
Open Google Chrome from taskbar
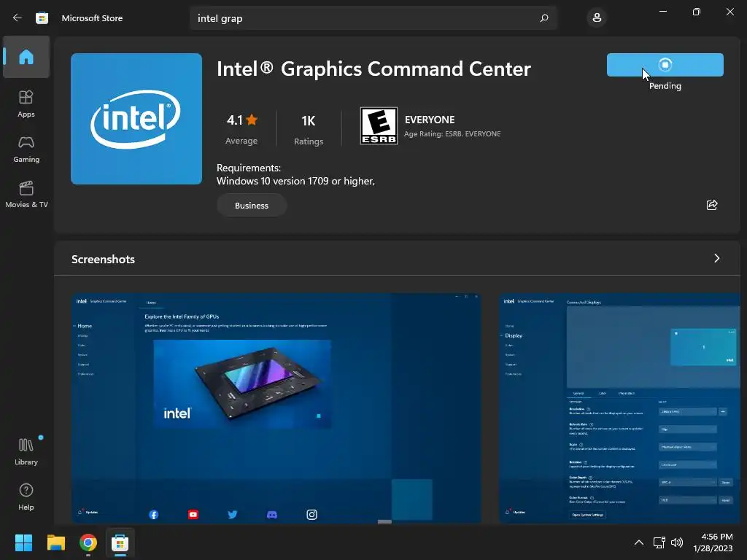coord(88,542)
